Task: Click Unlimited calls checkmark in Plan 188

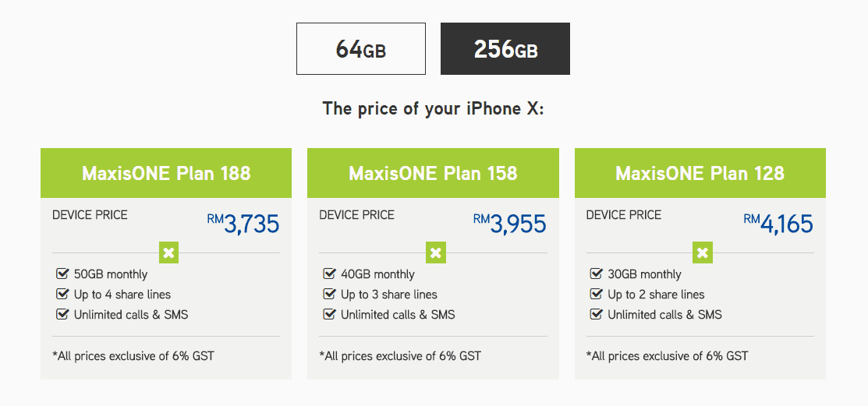Action: (x=62, y=315)
